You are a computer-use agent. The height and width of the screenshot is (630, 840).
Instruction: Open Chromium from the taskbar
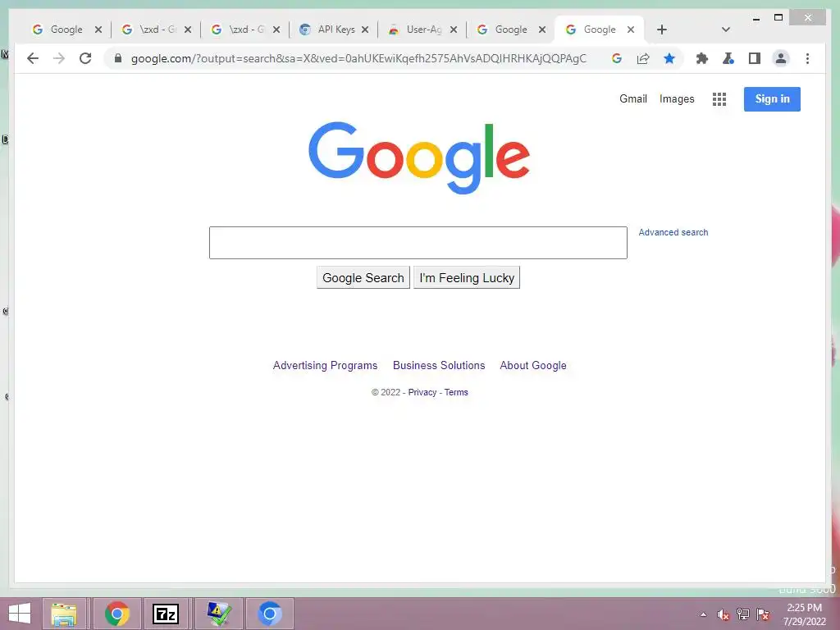269,614
